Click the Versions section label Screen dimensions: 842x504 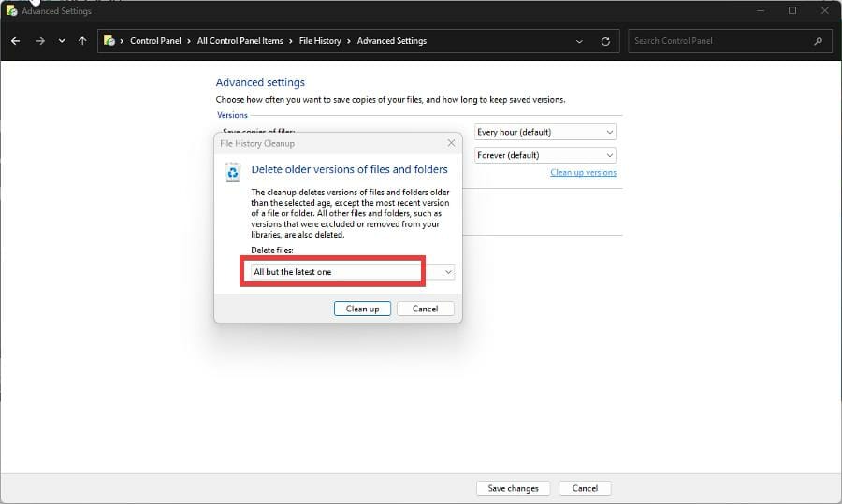[232, 115]
